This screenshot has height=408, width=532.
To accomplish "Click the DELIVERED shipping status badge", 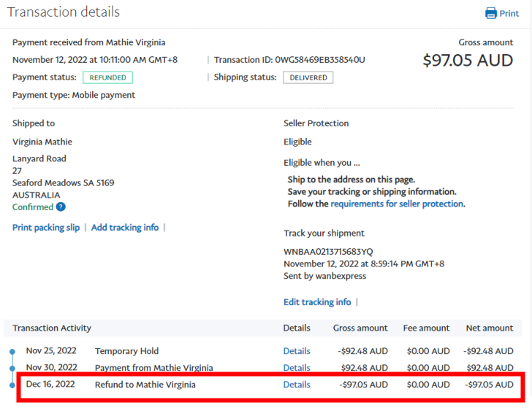I will tap(308, 77).
